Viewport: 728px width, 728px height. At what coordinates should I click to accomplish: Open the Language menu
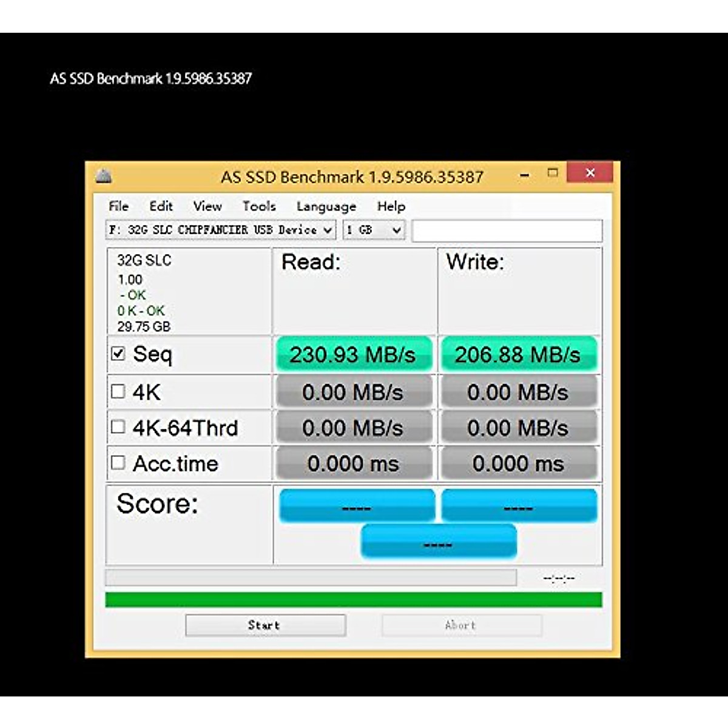(326, 207)
